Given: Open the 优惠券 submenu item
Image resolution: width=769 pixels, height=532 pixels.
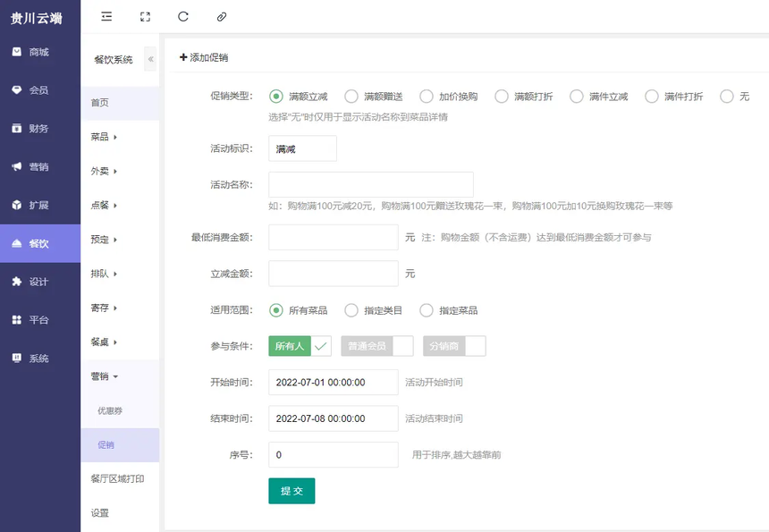Looking at the screenshot, I should click(x=120, y=410).
